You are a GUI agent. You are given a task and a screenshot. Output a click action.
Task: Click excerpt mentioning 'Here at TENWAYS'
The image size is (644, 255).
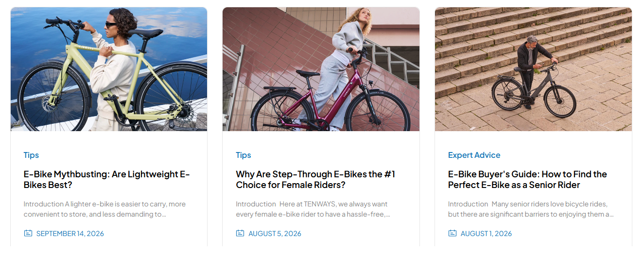pos(313,209)
